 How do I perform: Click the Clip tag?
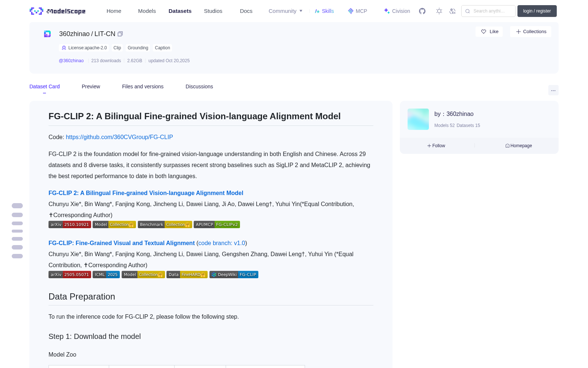(x=117, y=48)
